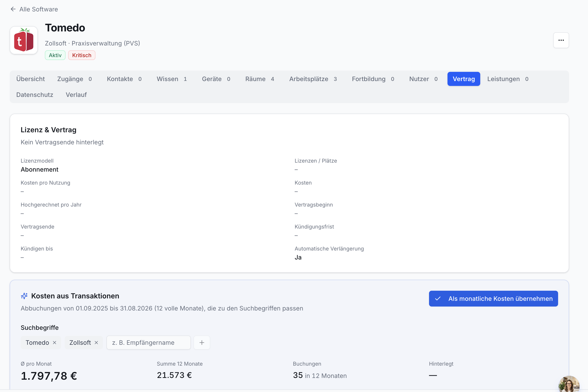588x392 pixels.
Task: Click the Kündigungsfrist label
Action: pyautogui.click(x=314, y=227)
